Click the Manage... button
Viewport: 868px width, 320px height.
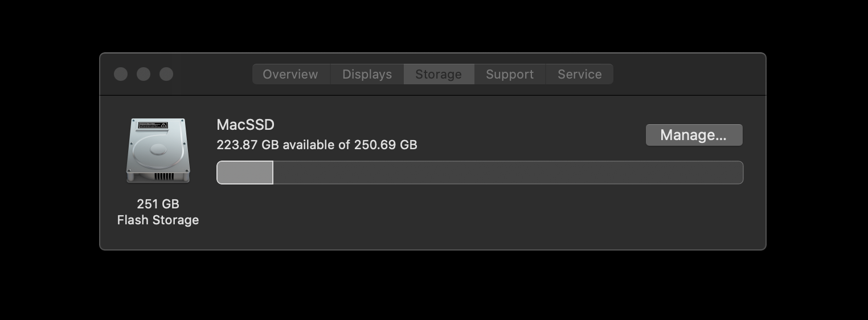click(x=693, y=135)
